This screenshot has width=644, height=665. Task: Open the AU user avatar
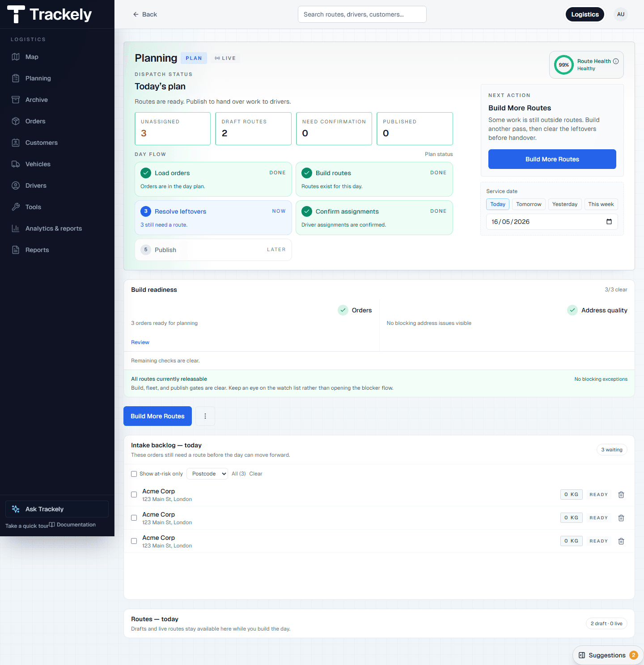tap(621, 14)
